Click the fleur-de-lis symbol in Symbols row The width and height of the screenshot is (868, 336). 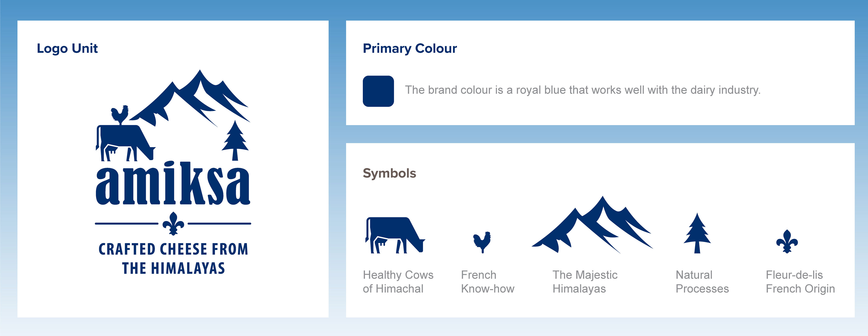click(x=787, y=241)
